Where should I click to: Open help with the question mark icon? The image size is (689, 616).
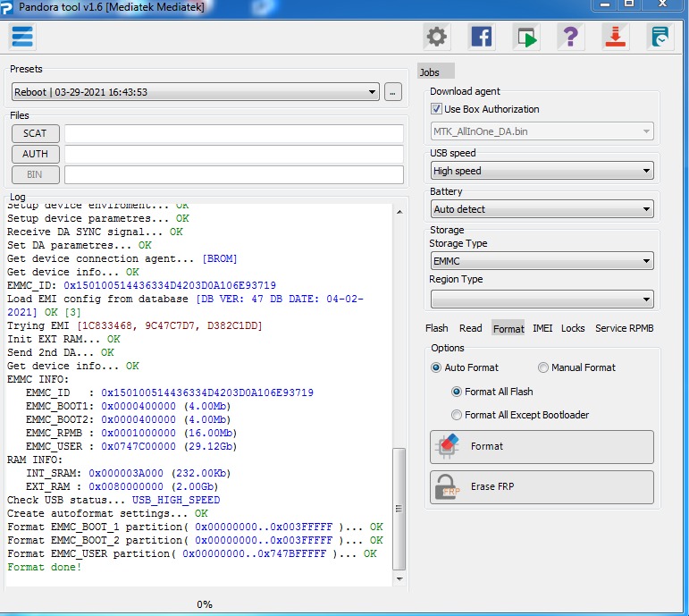coord(570,36)
